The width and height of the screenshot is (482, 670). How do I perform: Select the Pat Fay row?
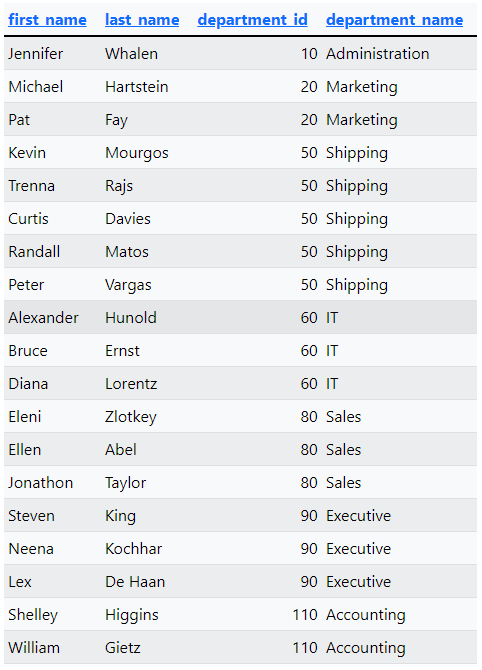[241, 120]
